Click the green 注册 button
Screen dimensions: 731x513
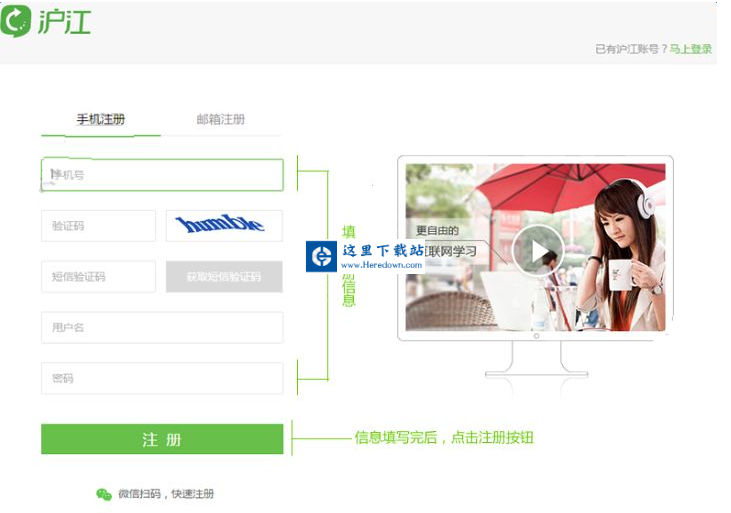click(162, 439)
